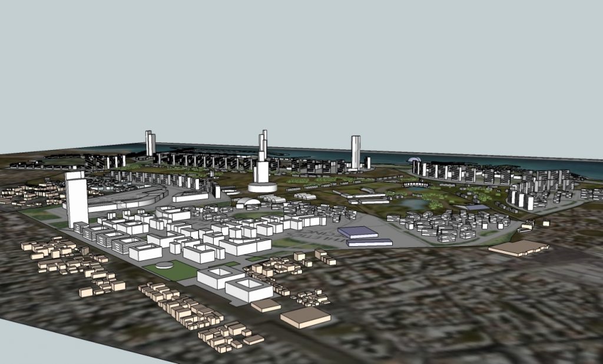
Task: Select the narrow long purple-roofed building
Action: [369, 243]
